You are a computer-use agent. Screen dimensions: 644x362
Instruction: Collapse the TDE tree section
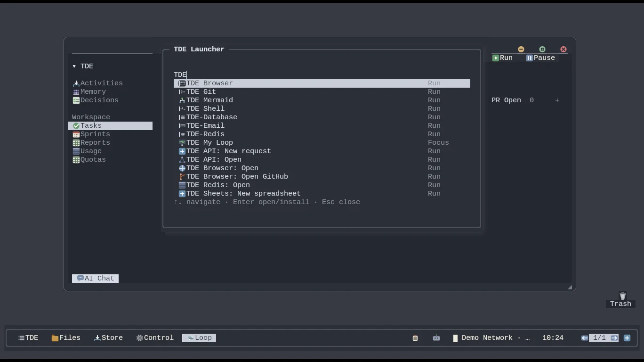(x=74, y=66)
